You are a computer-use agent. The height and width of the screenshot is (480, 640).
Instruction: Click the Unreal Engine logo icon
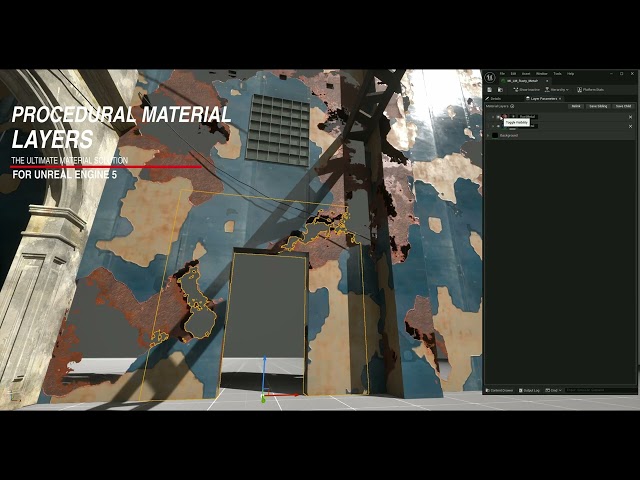pyautogui.click(x=490, y=77)
